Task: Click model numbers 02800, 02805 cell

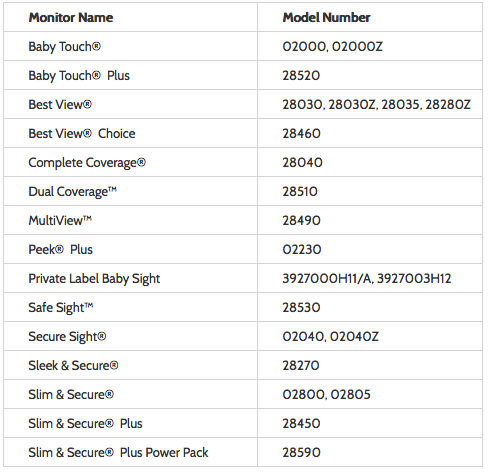Action: click(326, 394)
